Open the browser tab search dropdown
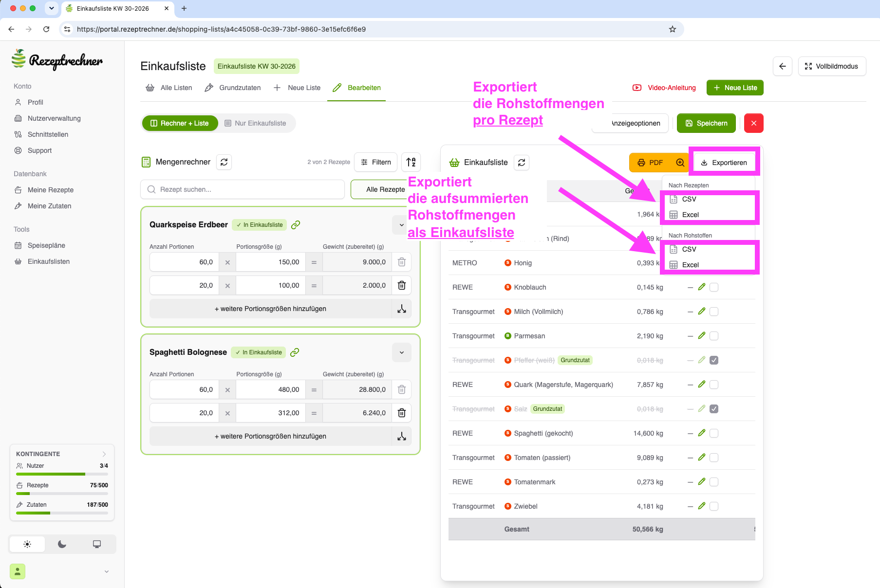The height and width of the screenshot is (588, 880). (51, 8)
